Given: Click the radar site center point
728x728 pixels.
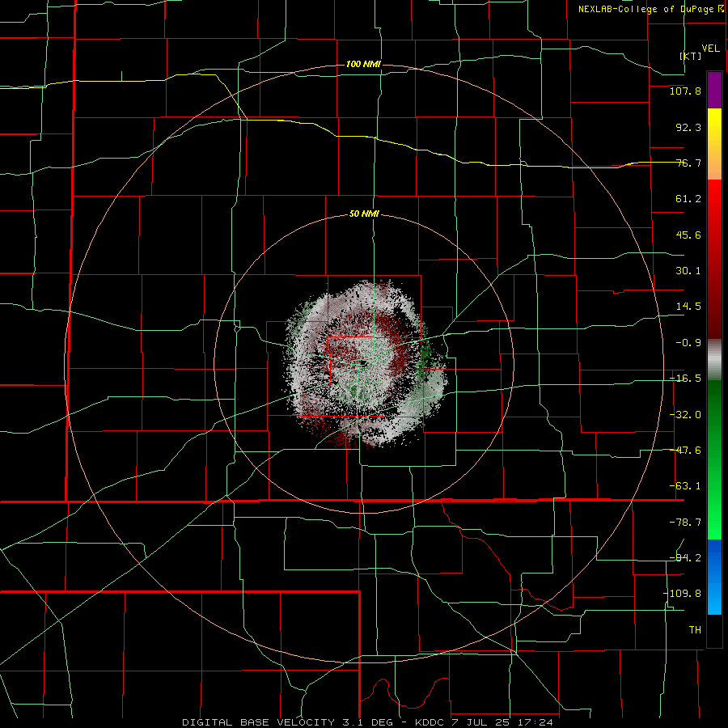Looking at the screenshot, I should click(x=364, y=362).
